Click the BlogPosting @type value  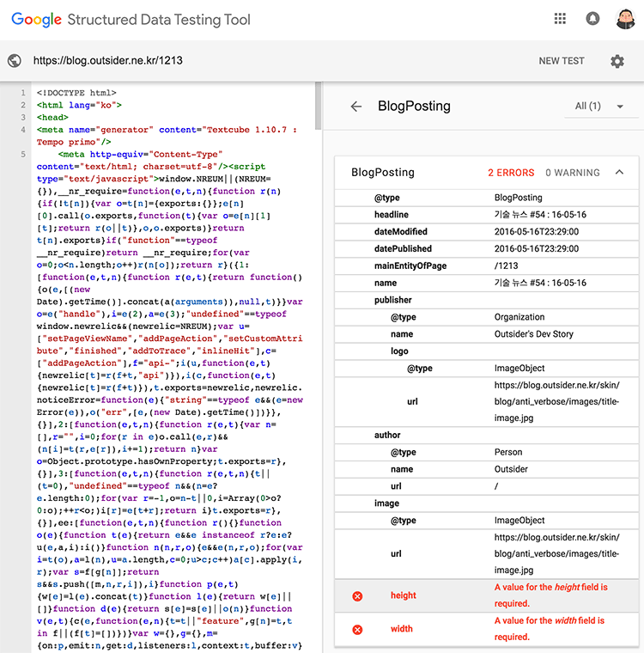point(519,198)
